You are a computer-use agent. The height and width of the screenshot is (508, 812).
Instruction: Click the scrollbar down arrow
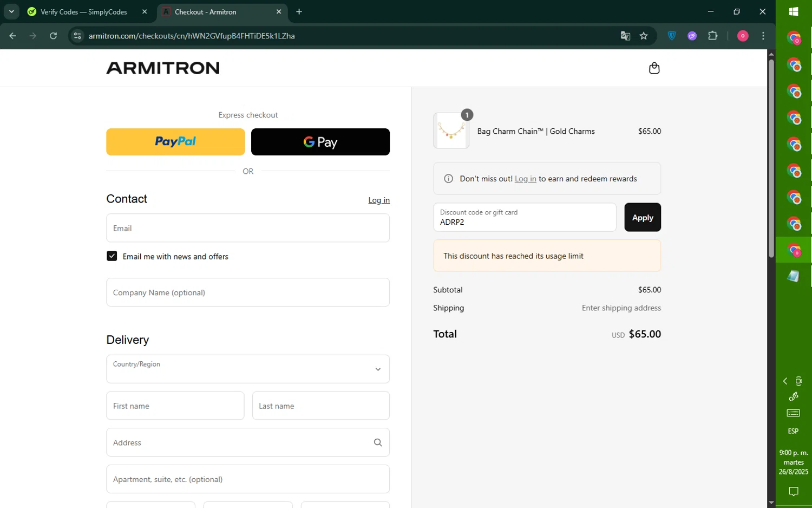coord(771,503)
